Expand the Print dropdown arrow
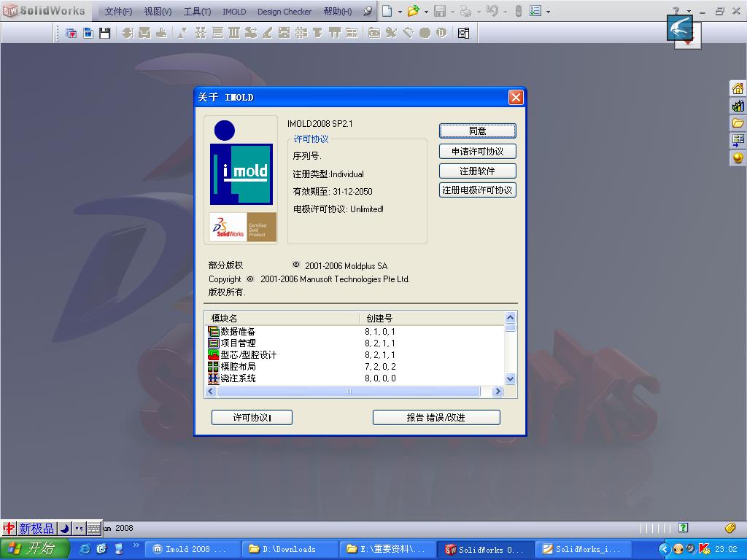The height and width of the screenshot is (560, 747). 479,12
